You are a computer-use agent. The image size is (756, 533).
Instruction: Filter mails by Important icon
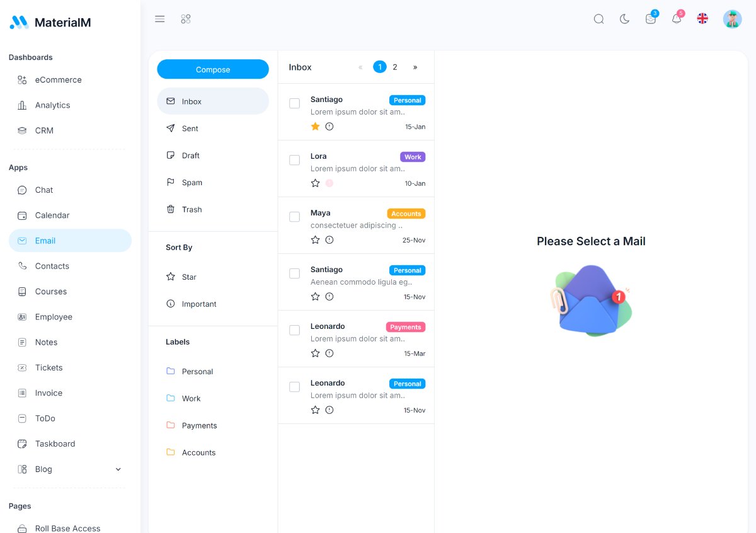[x=170, y=304]
